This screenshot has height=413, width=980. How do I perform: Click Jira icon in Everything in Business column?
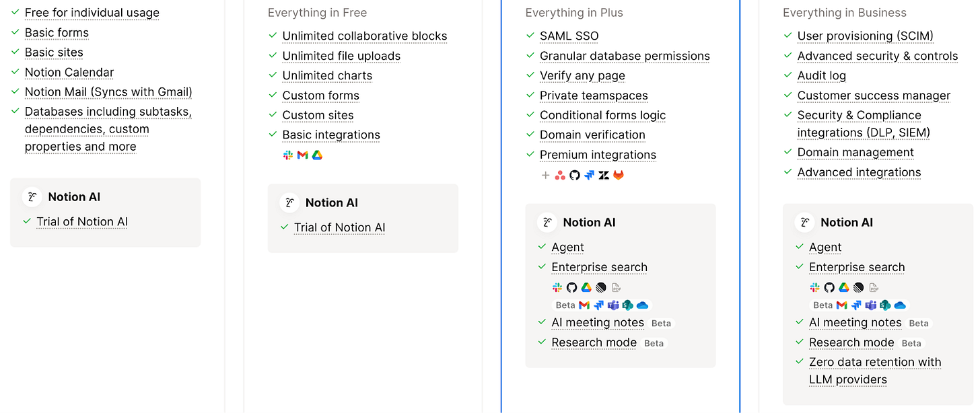click(856, 305)
